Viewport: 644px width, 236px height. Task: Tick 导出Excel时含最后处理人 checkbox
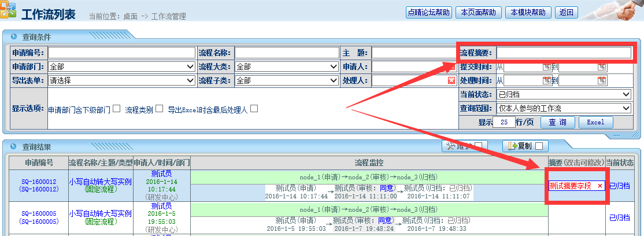pyautogui.click(x=254, y=108)
